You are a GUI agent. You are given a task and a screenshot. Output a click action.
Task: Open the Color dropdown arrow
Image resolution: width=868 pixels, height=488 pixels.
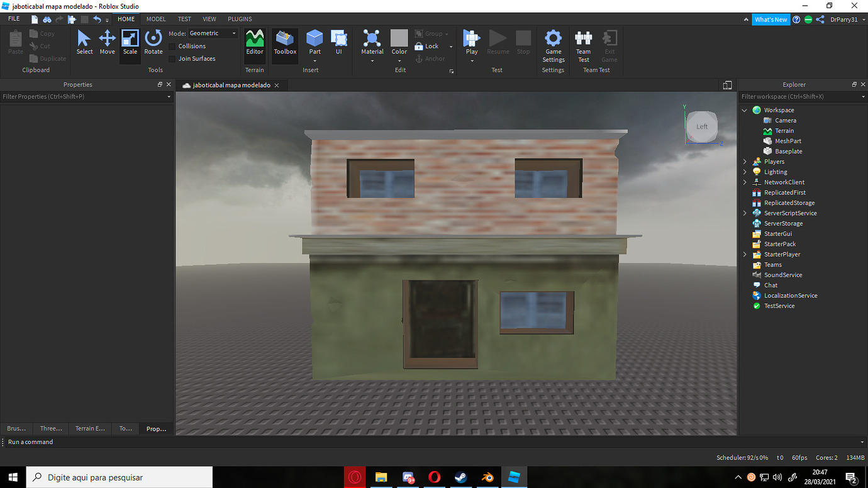(x=399, y=61)
